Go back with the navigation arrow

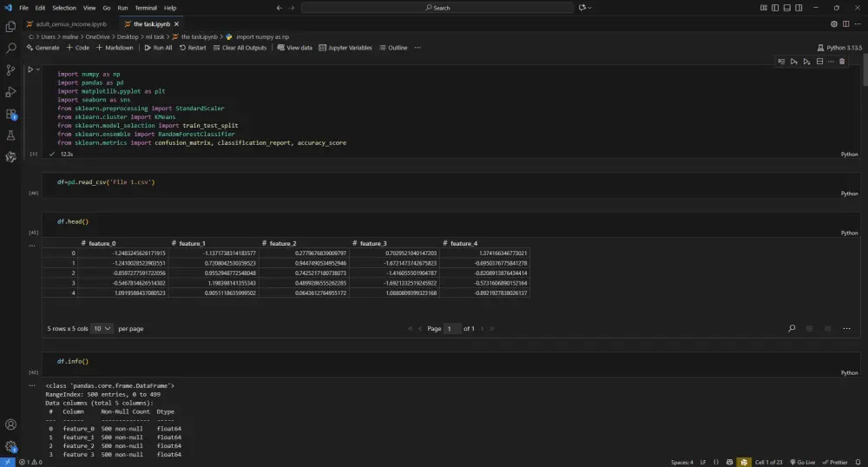click(279, 8)
